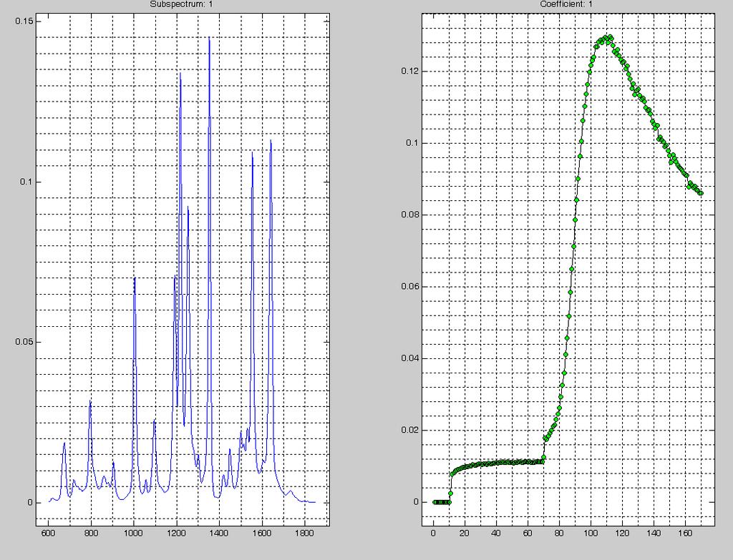733x560 pixels.
Task: Select the 1600 x-axis tick label
Action: tap(262, 533)
